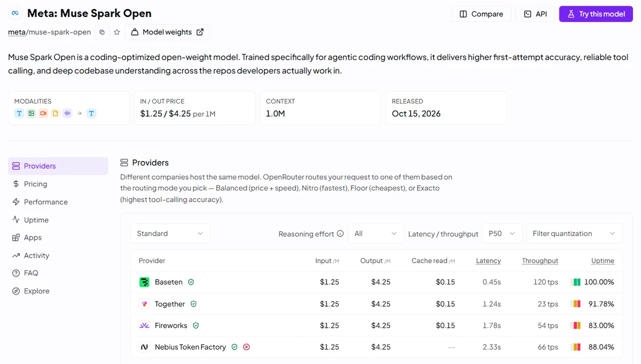Click the Together provider logo
The width and height of the screenshot is (641, 364).
144,304
